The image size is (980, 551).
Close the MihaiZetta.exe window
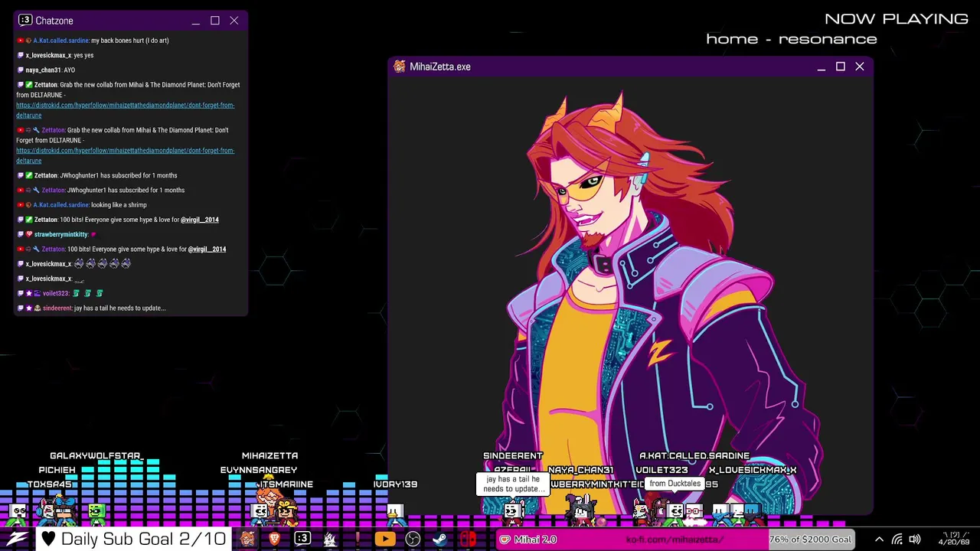[860, 67]
